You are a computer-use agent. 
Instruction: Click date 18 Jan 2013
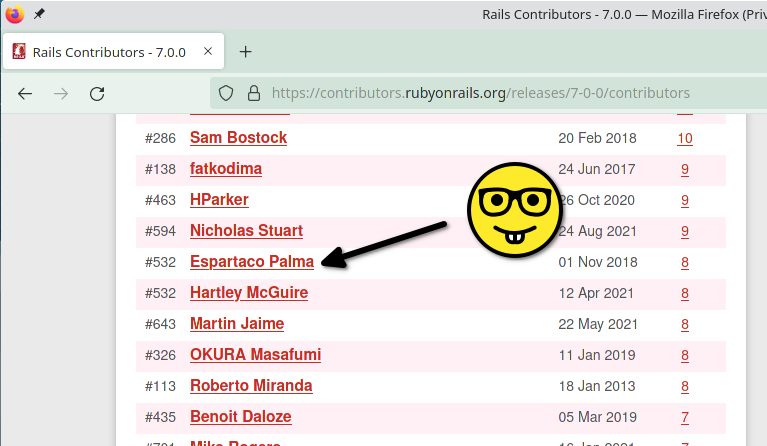click(x=597, y=386)
